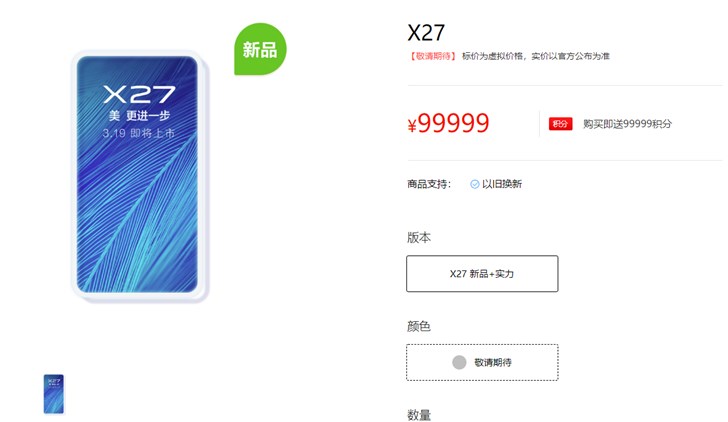Image resolution: width=728 pixels, height=422 pixels.
Task: Select the grey color circle swatch
Action: [x=459, y=363]
